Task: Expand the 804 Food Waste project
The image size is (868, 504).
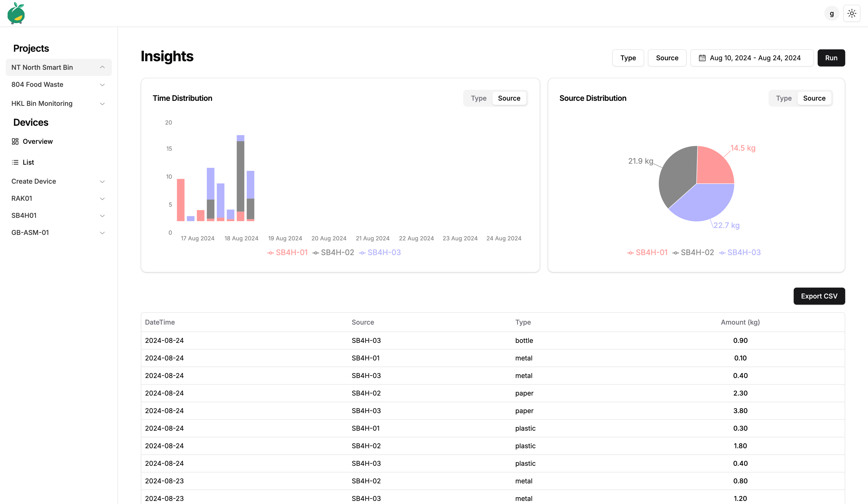Action: pos(59,84)
